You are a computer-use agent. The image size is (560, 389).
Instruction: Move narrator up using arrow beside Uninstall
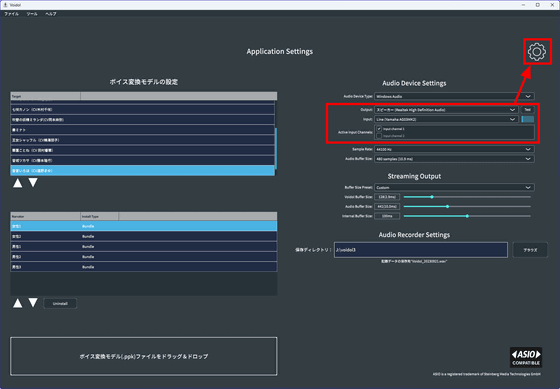(x=18, y=303)
